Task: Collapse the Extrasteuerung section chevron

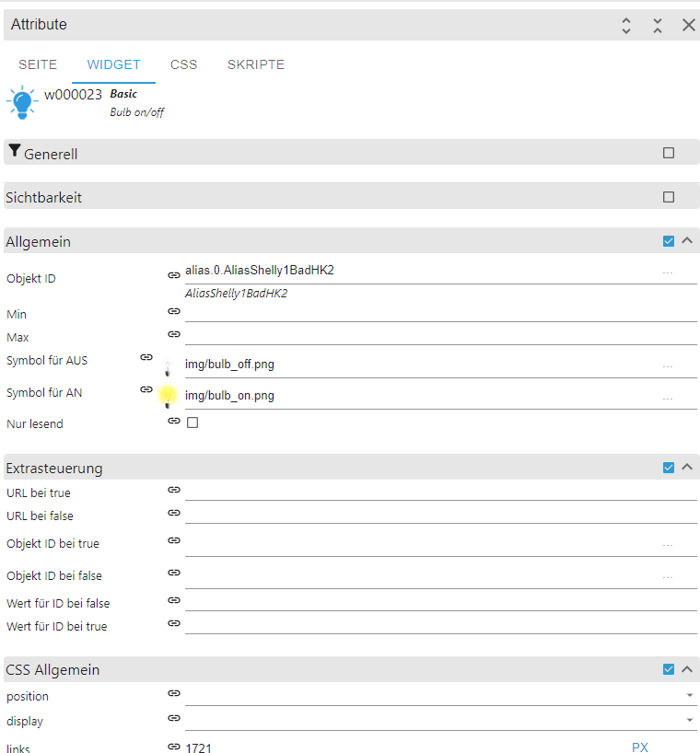Action: [687, 467]
